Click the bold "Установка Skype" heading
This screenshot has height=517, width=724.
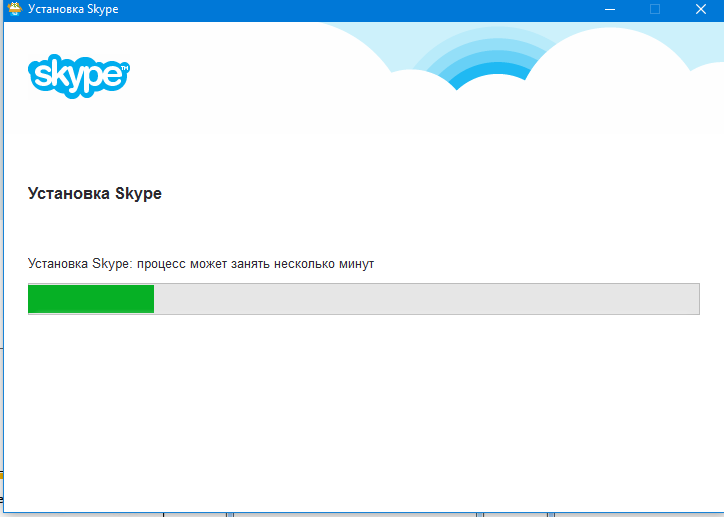click(x=94, y=194)
